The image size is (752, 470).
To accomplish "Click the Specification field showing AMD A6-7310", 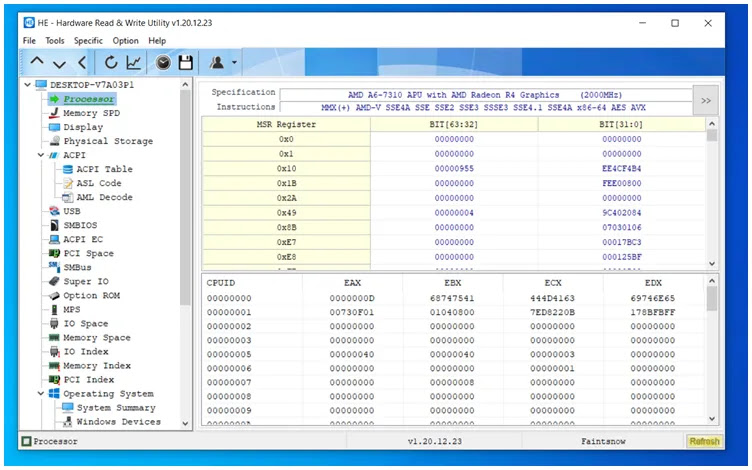I will pos(486,94).
